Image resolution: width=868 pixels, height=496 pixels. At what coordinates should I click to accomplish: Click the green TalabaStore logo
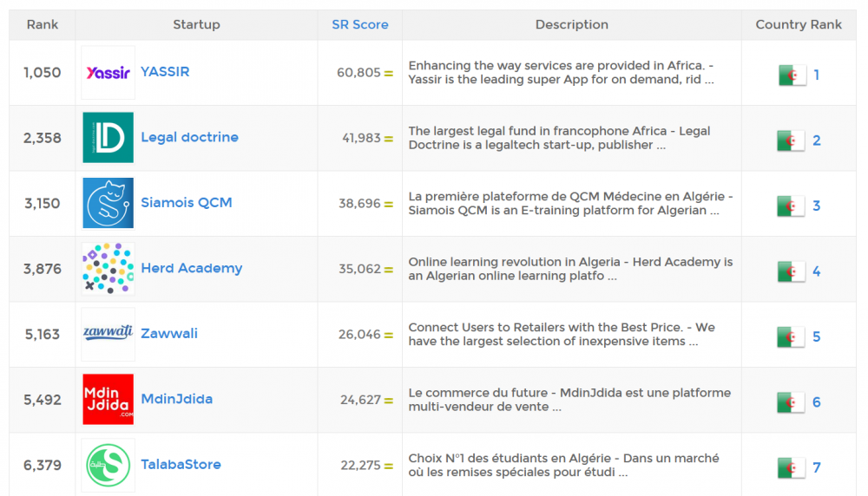108,465
